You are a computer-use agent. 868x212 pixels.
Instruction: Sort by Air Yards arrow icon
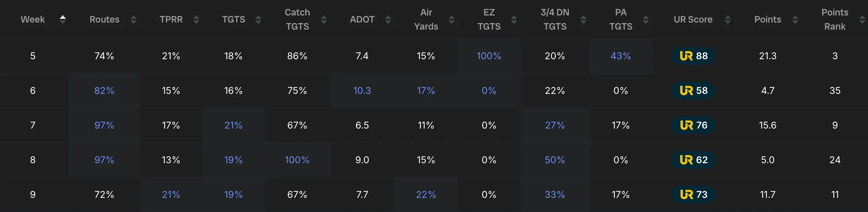[x=452, y=20]
